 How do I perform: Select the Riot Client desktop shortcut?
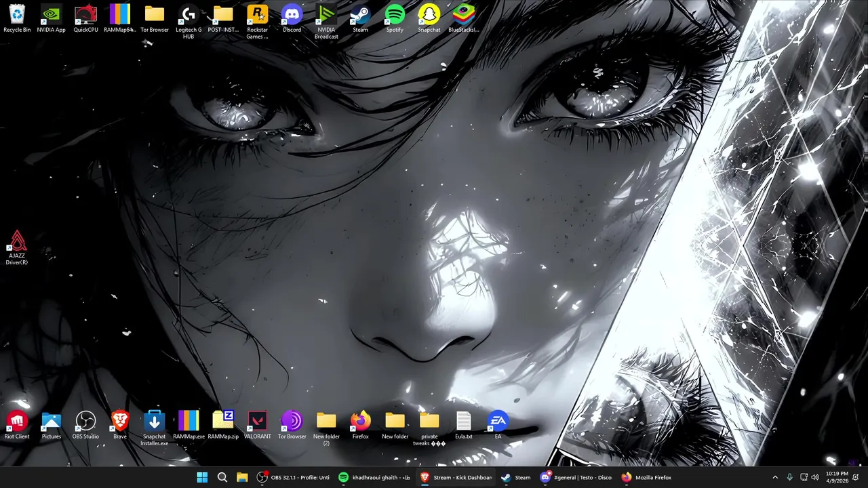coord(17,426)
